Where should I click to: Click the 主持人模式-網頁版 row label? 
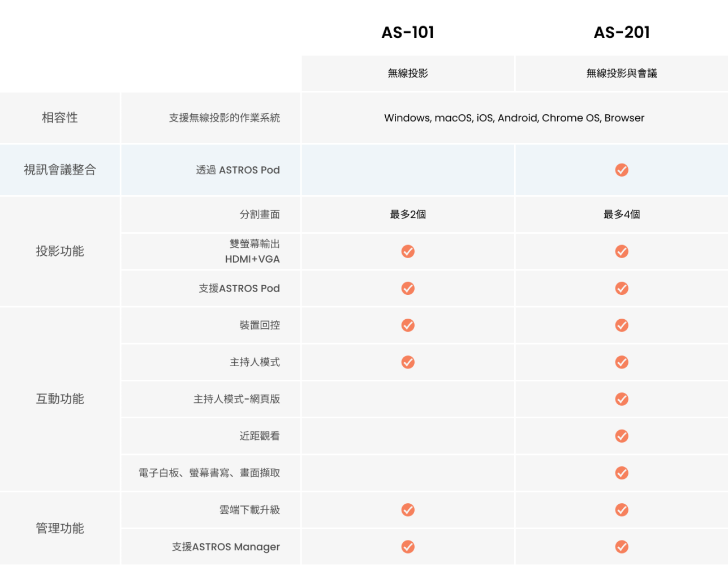point(237,399)
